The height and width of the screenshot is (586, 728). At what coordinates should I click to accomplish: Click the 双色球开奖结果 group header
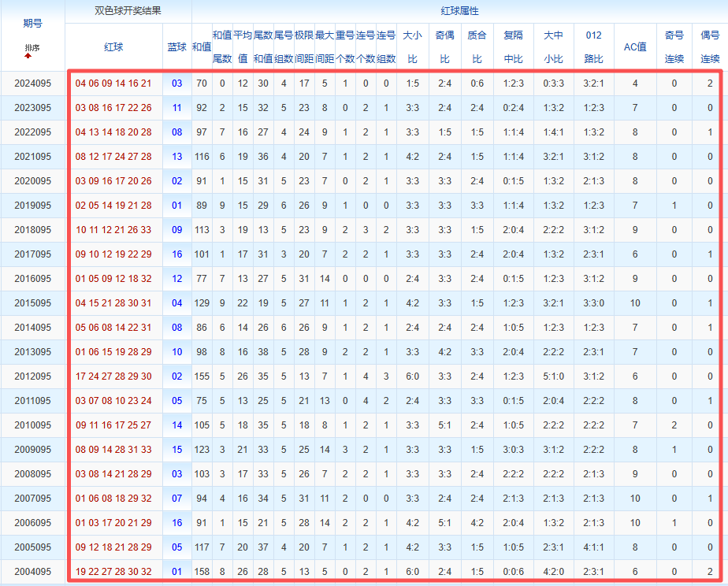point(128,12)
